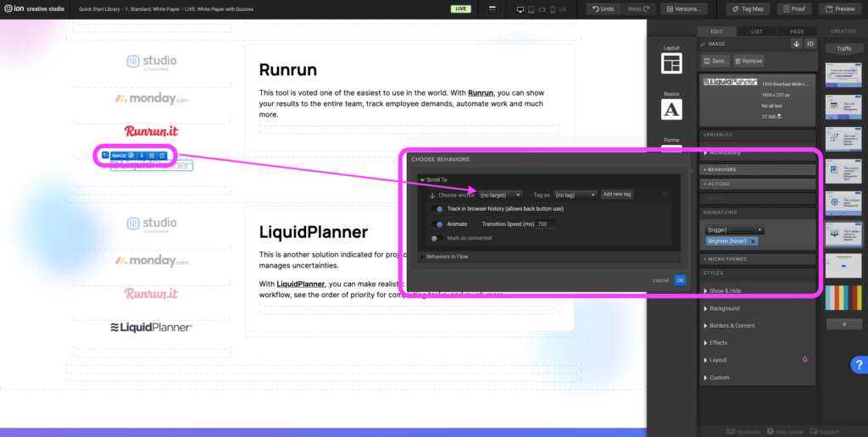Switch to the LIST tab
The height and width of the screenshot is (437, 868).
[x=756, y=31]
